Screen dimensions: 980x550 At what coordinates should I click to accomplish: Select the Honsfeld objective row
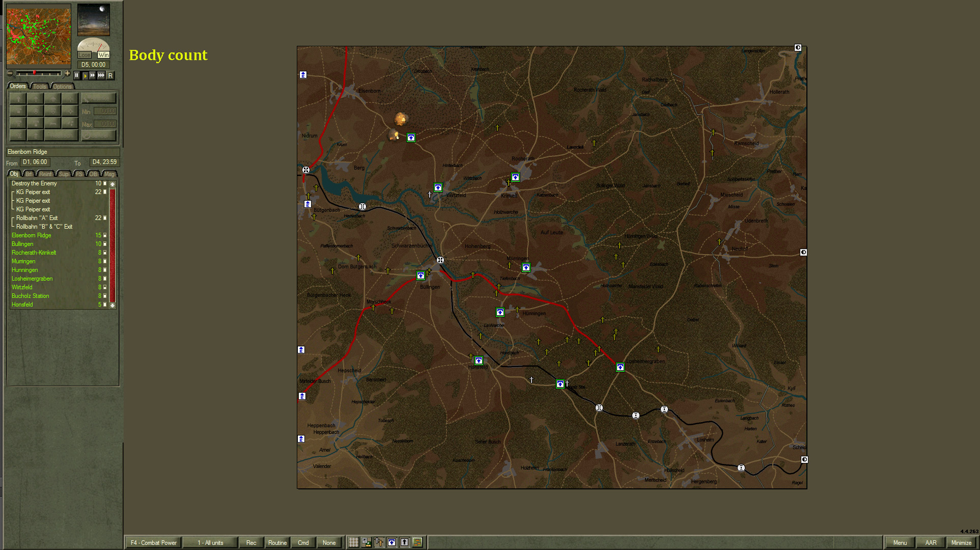59,305
